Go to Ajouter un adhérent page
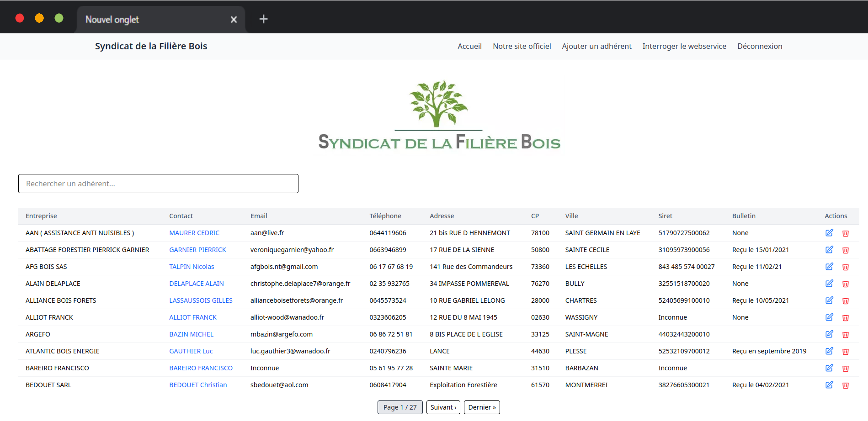 click(596, 46)
